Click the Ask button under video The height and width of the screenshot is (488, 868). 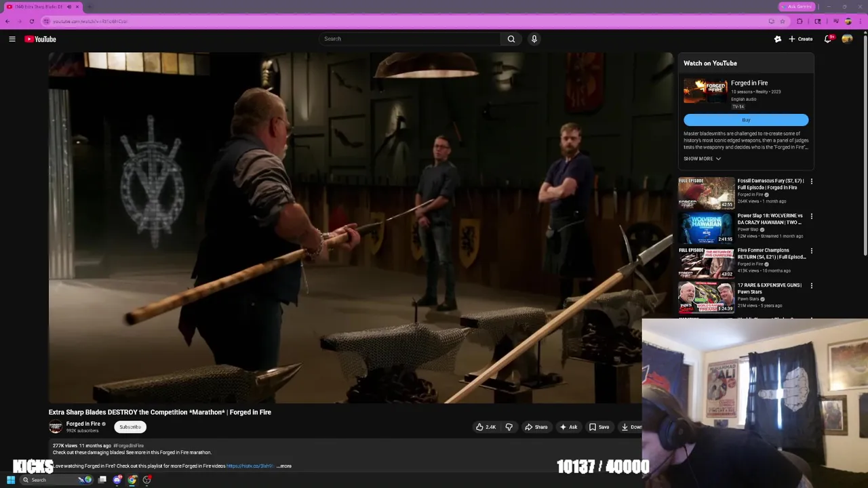[568, 427]
